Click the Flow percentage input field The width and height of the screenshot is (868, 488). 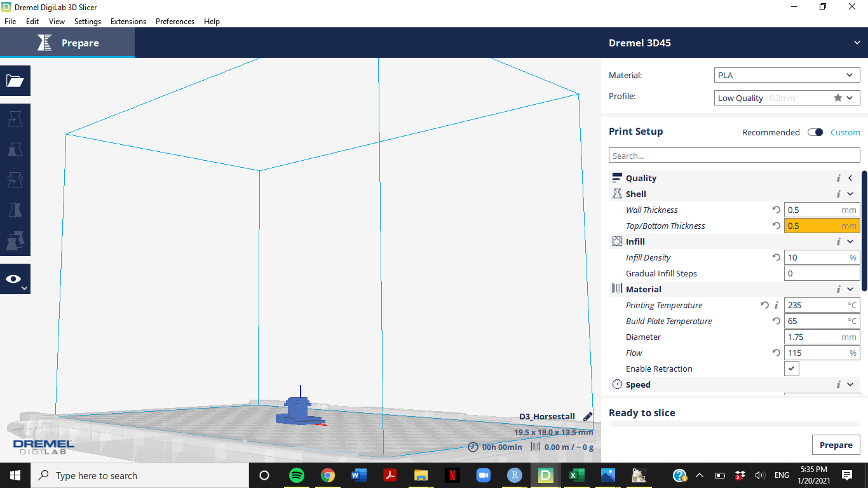[x=822, y=353]
